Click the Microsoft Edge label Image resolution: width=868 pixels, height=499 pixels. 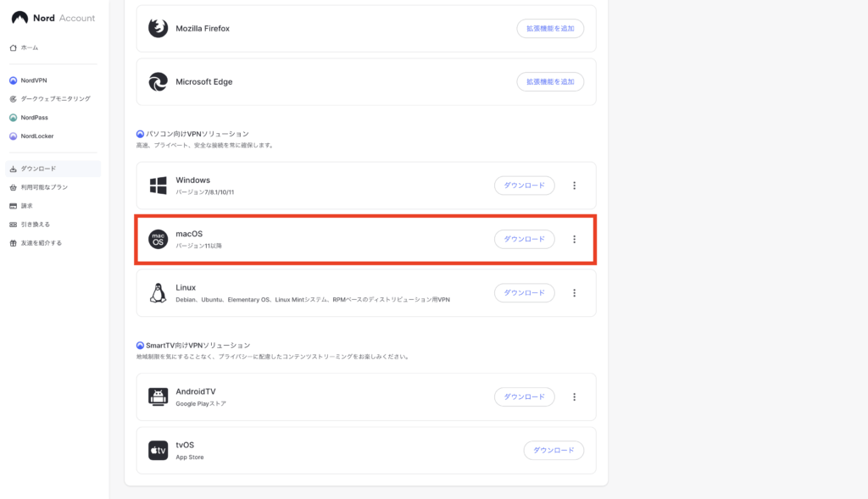203,81
